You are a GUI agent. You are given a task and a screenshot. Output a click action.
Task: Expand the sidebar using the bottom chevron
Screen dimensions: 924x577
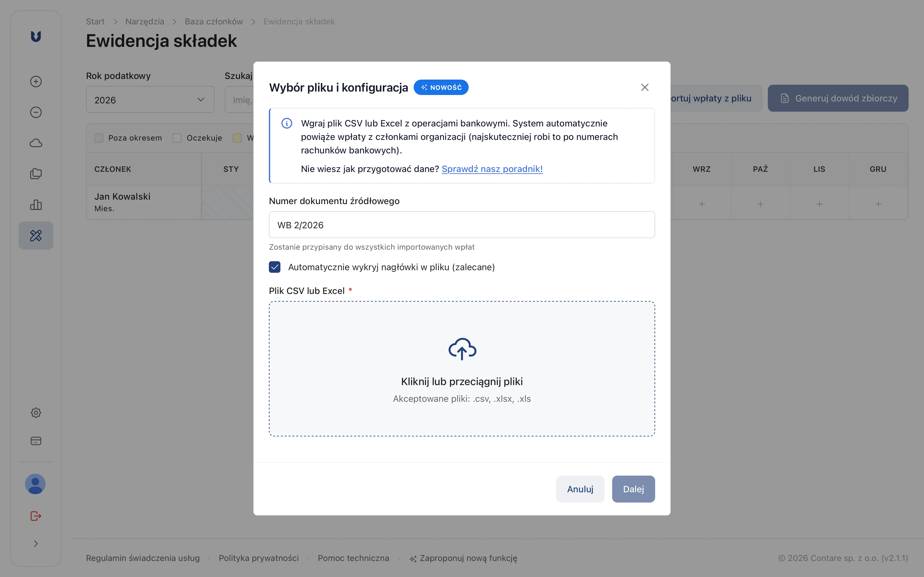click(x=36, y=543)
